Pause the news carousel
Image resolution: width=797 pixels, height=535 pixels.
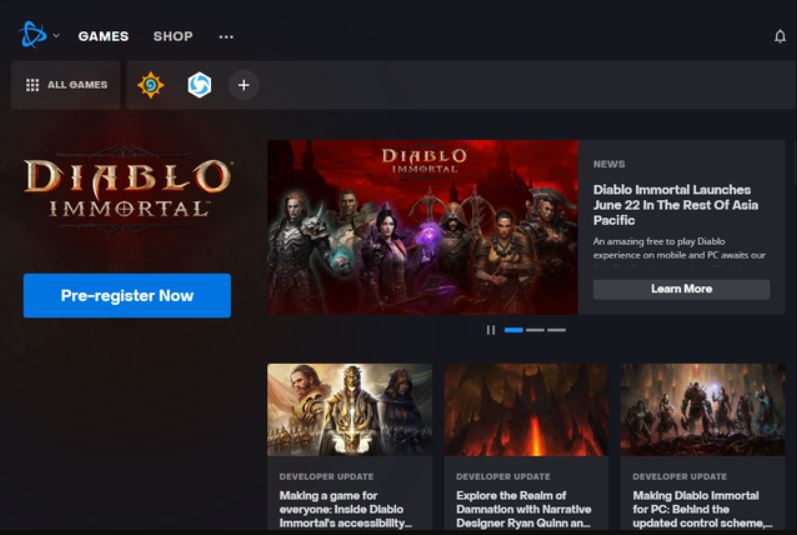491,330
